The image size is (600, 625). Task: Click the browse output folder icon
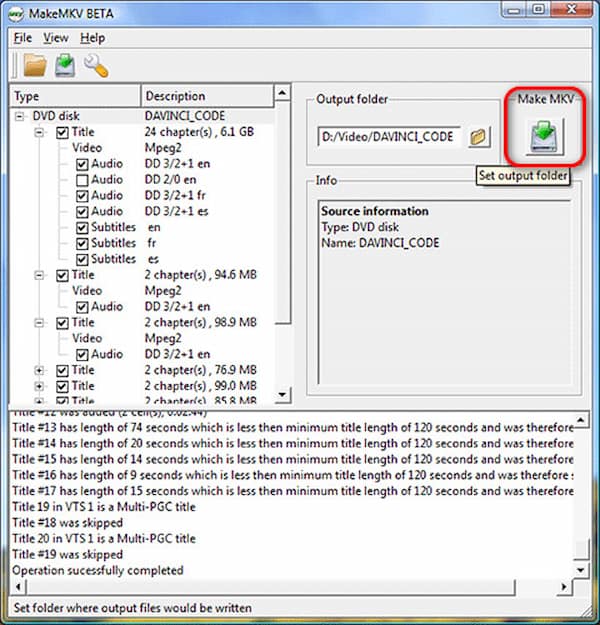[x=480, y=136]
